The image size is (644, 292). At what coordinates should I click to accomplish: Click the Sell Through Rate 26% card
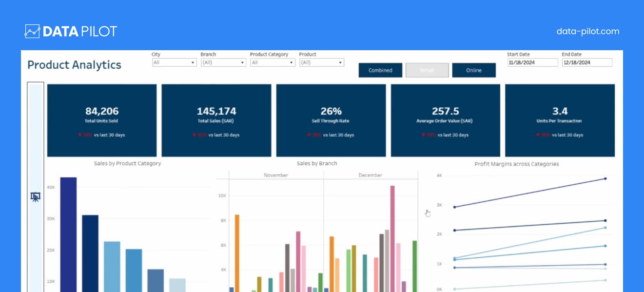331,120
